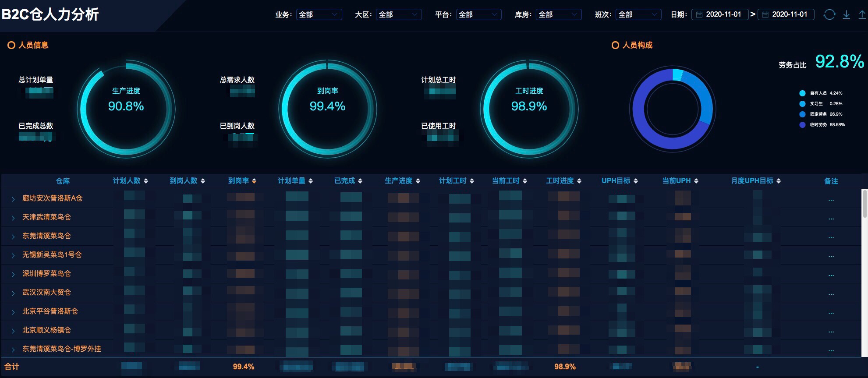Click the 工时进度 column header
Image resolution: width=868 pixels, height=378 pixels.
tap(560, 181)
